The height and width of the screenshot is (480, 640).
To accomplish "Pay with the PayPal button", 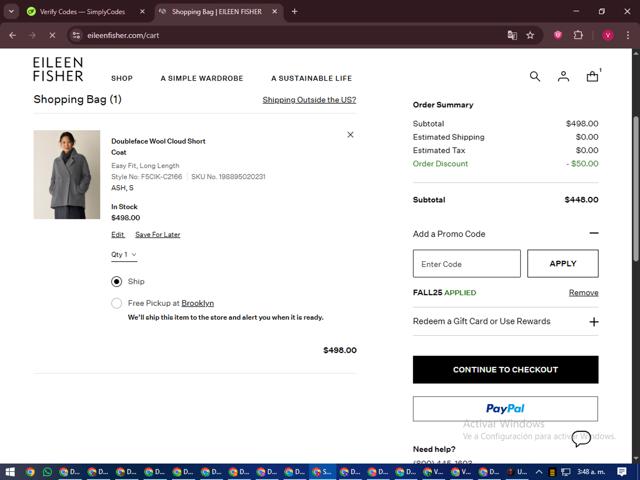I will point(505,409).
